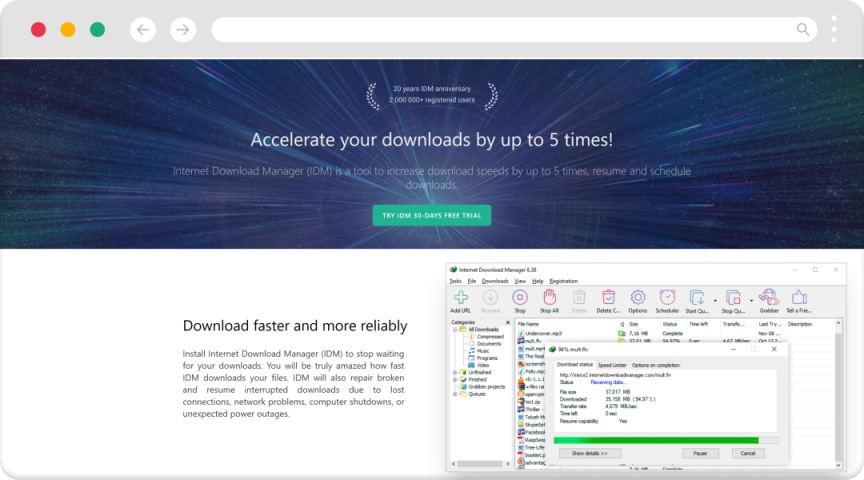Open Options gear in IDM toolbar

point(638,301)
